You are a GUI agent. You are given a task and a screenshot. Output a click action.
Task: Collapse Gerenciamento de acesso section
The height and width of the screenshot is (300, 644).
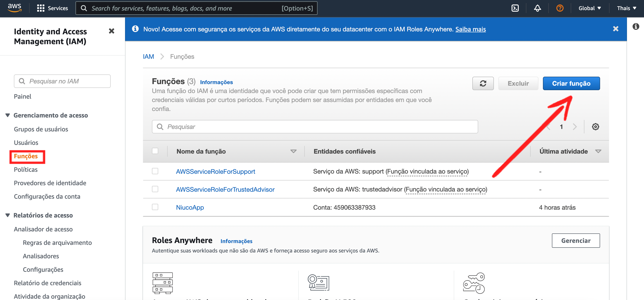8,115
